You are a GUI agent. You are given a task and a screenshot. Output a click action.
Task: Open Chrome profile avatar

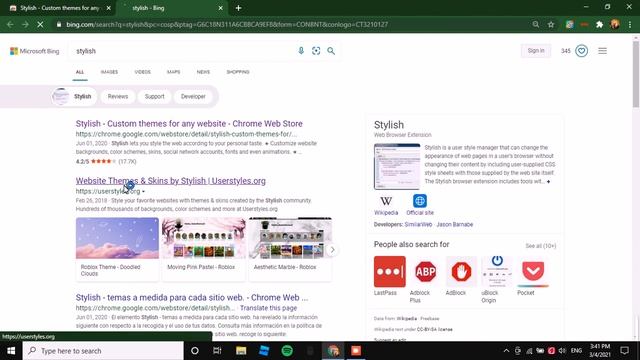click(615, 24)
